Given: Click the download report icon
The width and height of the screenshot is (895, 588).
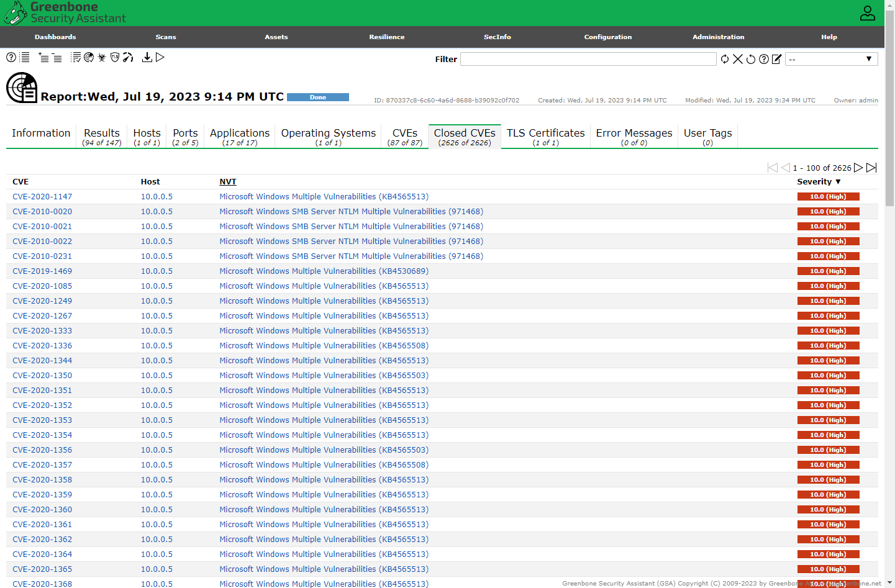Looking at the screenshot, I should (x=147, y=57).
